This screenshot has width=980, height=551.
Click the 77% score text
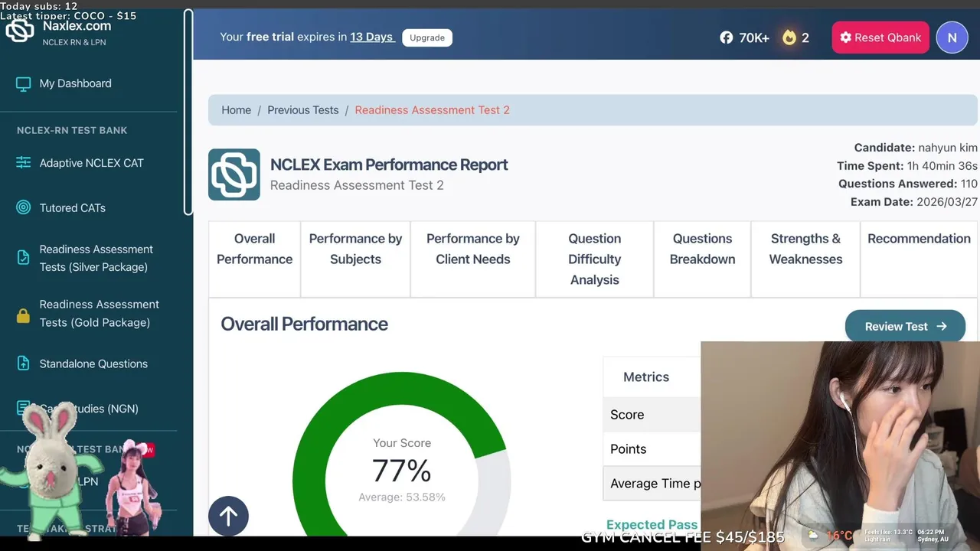tap(401, 471)
